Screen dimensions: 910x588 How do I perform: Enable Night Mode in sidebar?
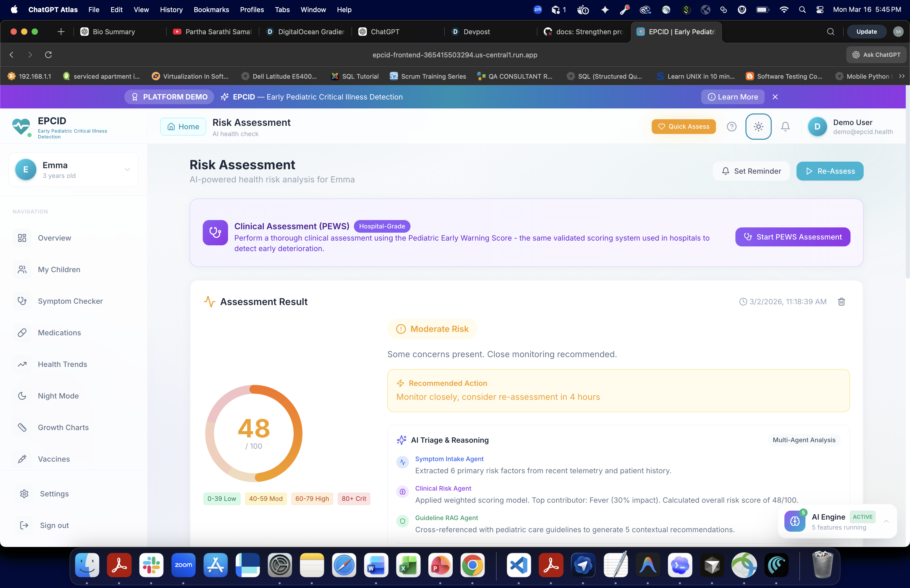click(x=58, y=396)
